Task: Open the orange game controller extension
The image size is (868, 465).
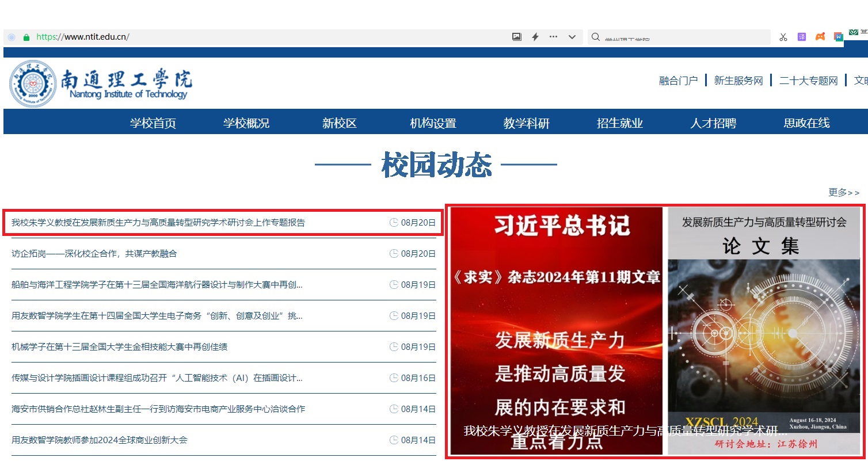Action: (x=820, y=37)
